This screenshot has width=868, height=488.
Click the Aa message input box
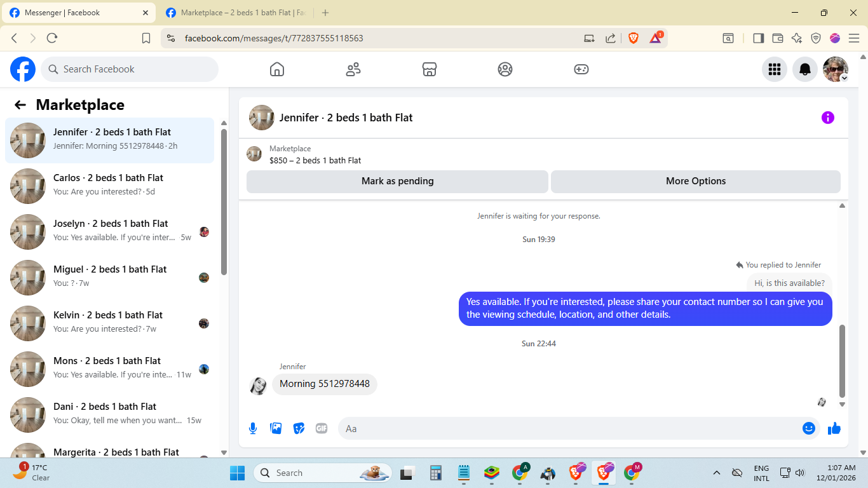tap(579, 428)
